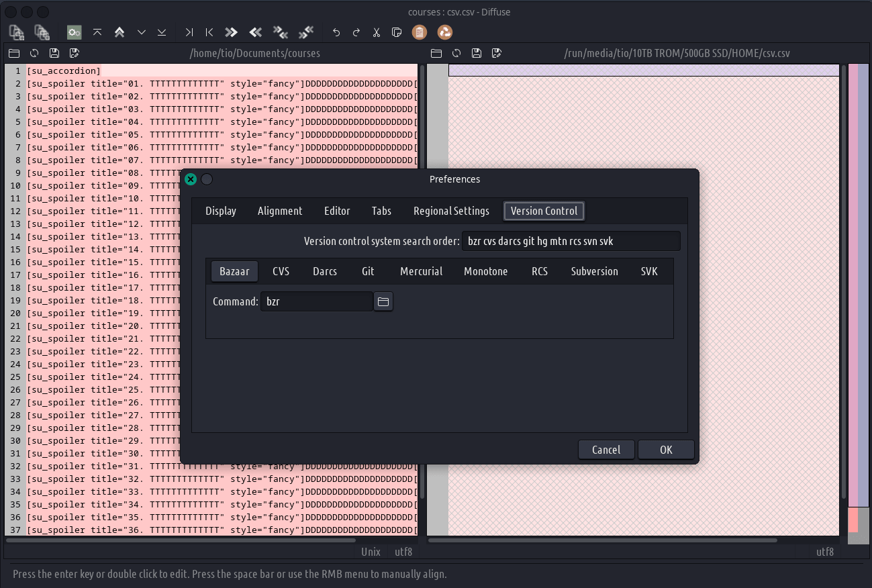
Task: Click the bar-and-arrow copy selection left icon
Action: tap(209, 32)
